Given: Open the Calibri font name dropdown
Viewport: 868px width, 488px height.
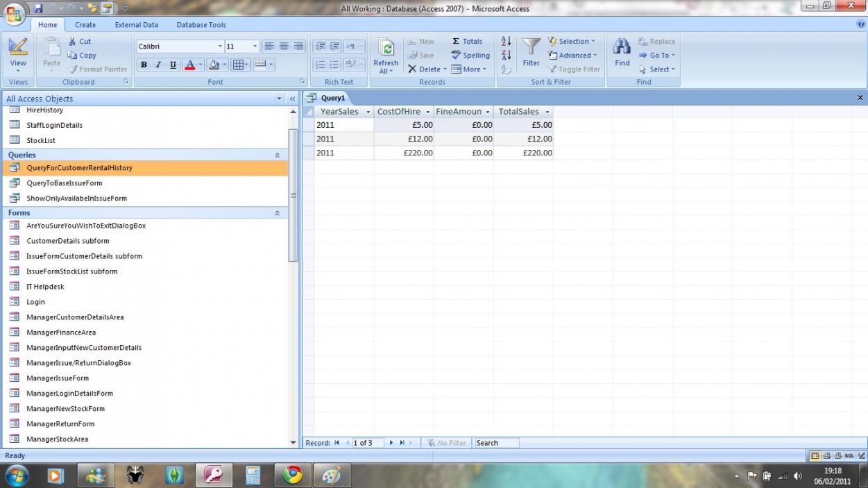Looking at the screenshot, I should pyautogui.click(x=220, y=47).
